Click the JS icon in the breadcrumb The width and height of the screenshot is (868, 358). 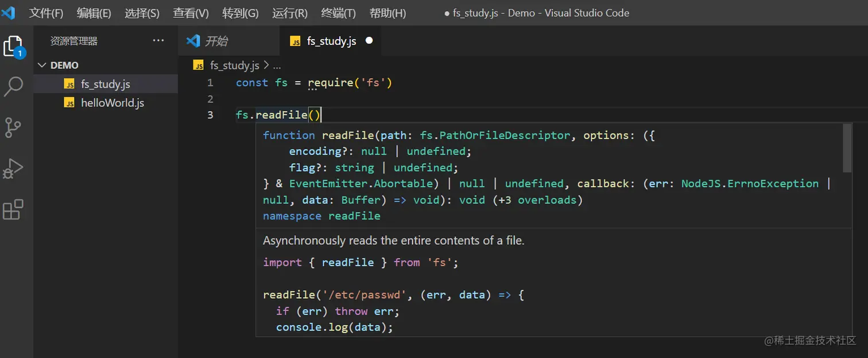[x=199, y=66]
